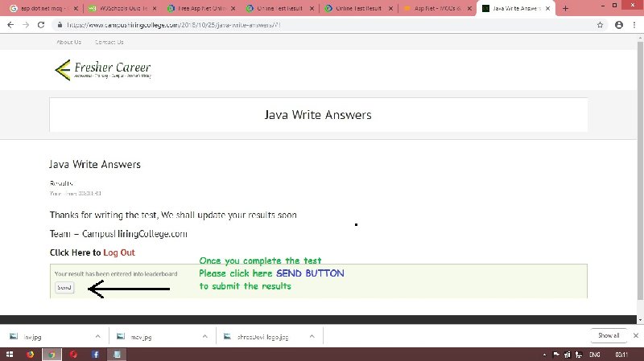Expand options for the inv.jpg download
Screen dimensions: 644x361
(x=97, y=336)
